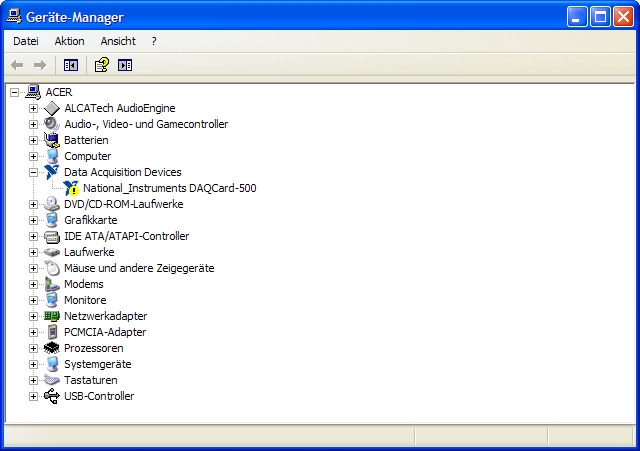This screenshot has height=451, width=640.
Task: Click the Netzwerkadapter network card icon
Action: 52,316
